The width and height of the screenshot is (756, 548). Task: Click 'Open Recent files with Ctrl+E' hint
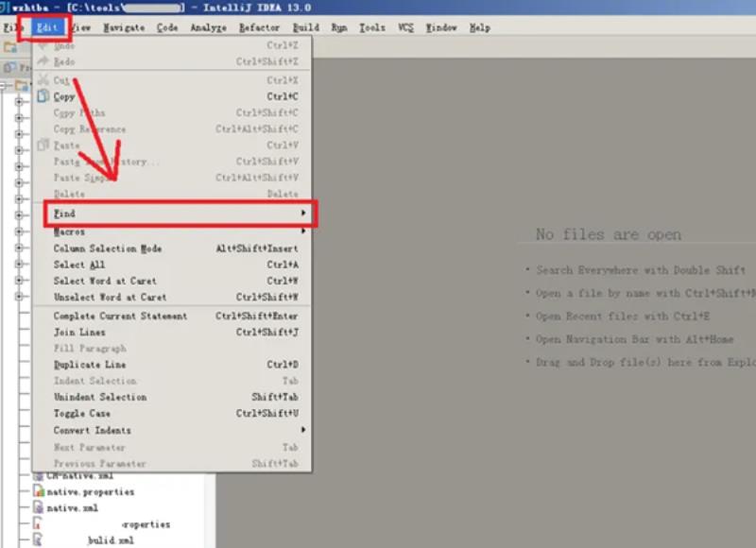coord(623,317)
